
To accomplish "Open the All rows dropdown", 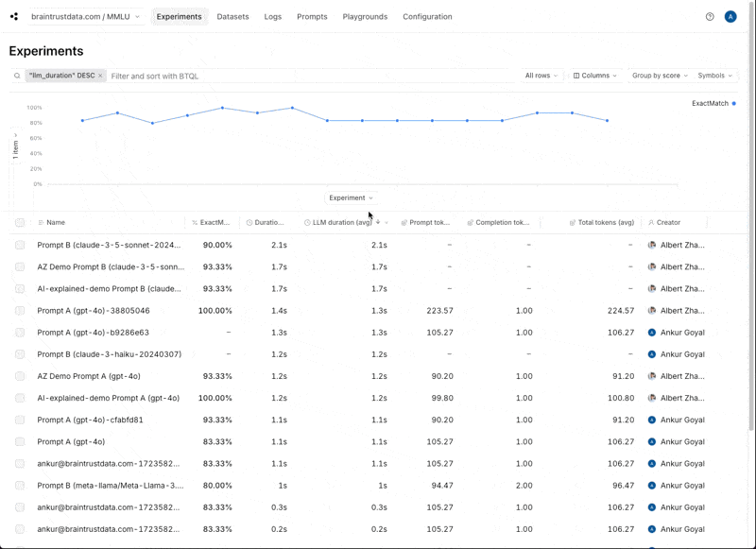I will point(541,76).
